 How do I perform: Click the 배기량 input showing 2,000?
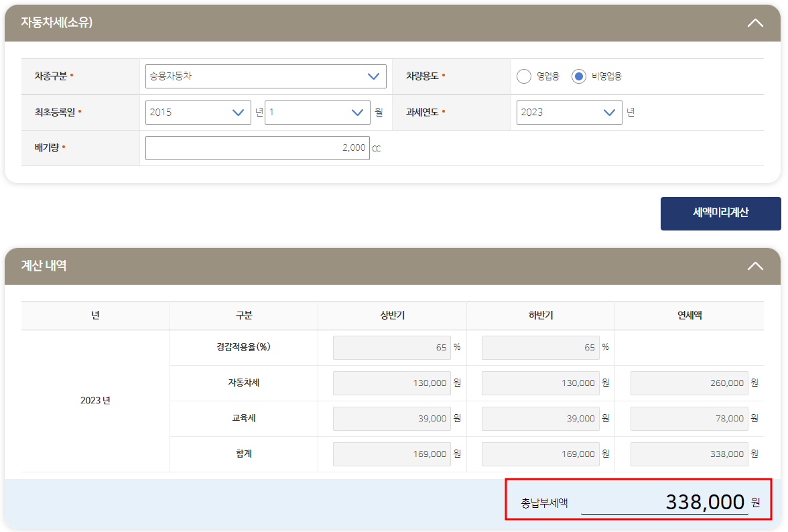[257, 147]
